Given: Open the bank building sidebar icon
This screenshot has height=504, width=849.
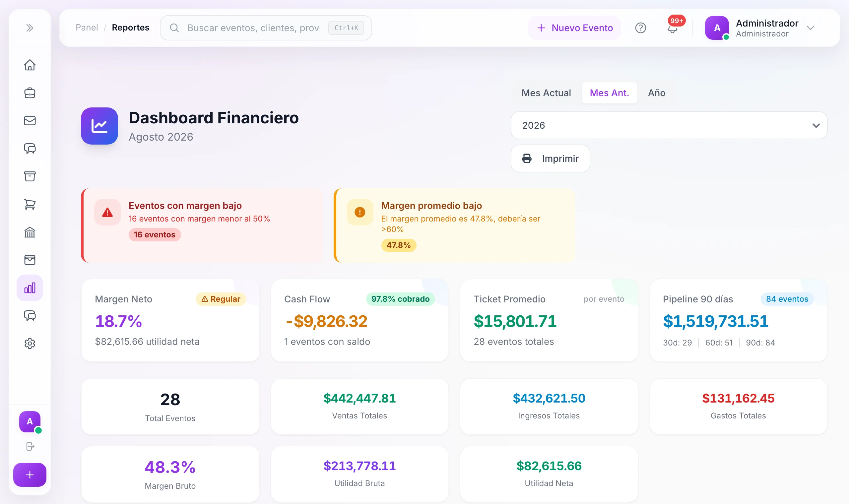Looking at the screenshot, I should pos(30,232).
